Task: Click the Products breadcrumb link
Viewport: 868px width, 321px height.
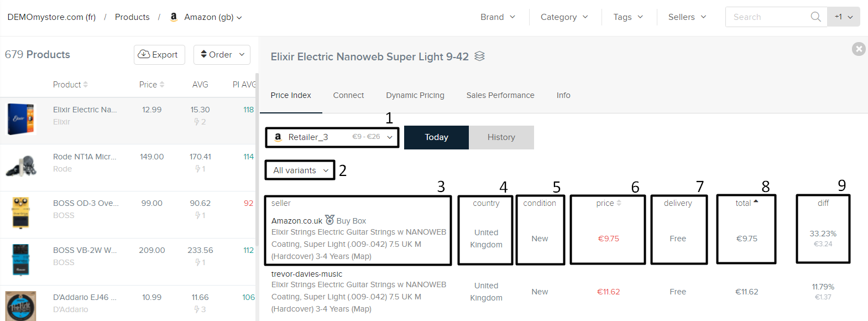Action: (132, 17)
